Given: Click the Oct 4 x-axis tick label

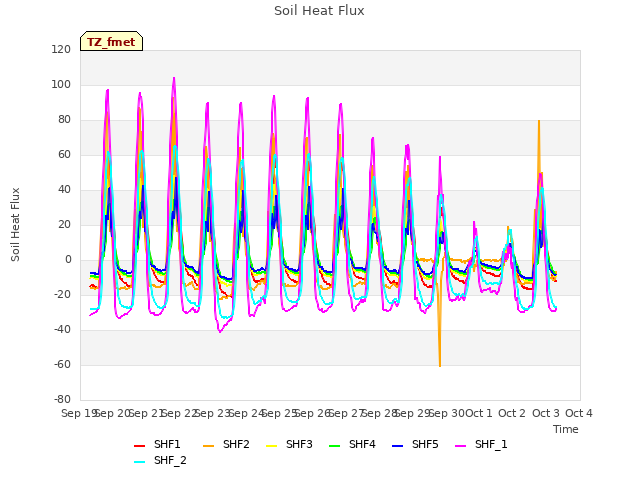Looking at the screenshot, I should click(579, 413).
